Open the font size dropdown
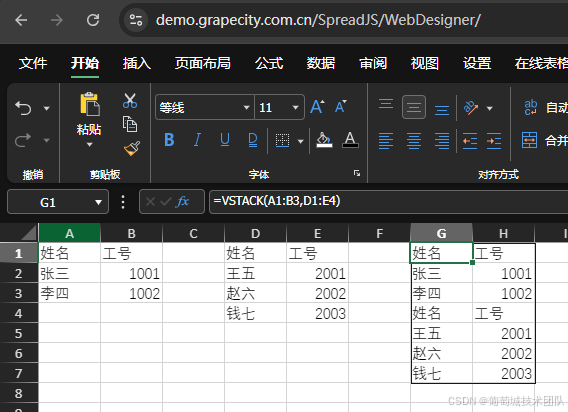 point(279,107)
